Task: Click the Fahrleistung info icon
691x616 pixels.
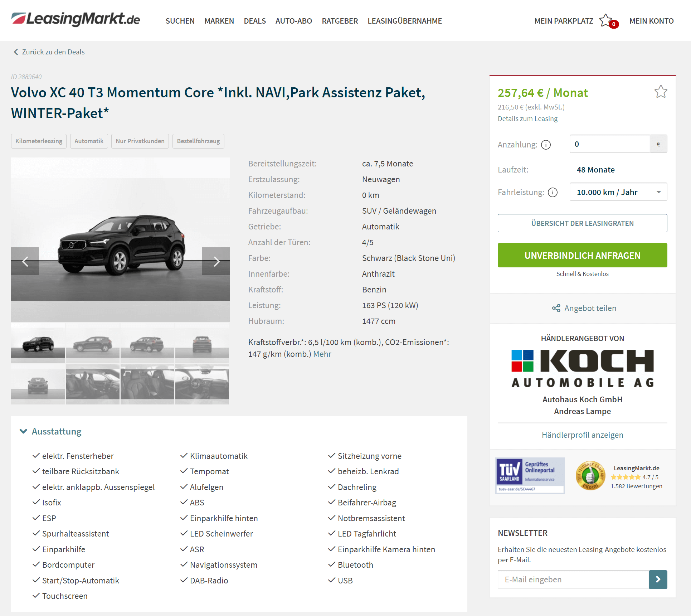Action: click(x=553, y=193)
